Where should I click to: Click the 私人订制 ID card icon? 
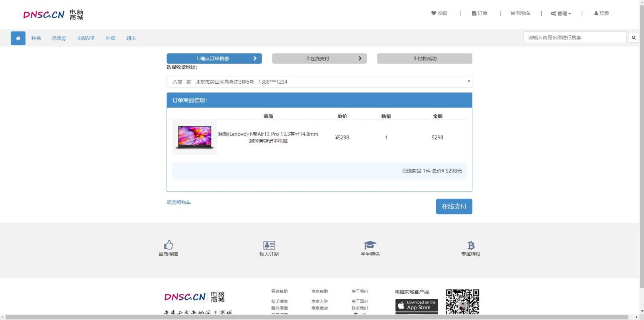269,245
